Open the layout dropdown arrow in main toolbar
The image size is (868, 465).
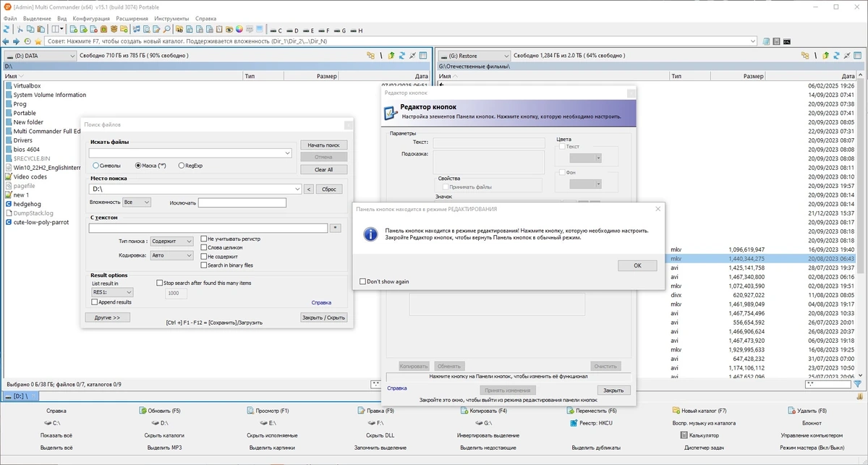tap(62, 30)
